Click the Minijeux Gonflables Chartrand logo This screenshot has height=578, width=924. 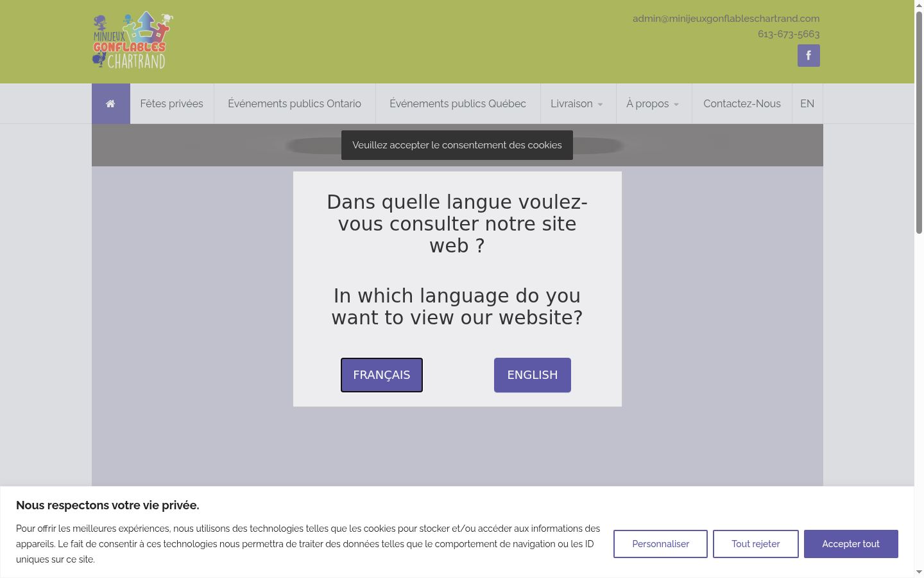tap(133, 40)
